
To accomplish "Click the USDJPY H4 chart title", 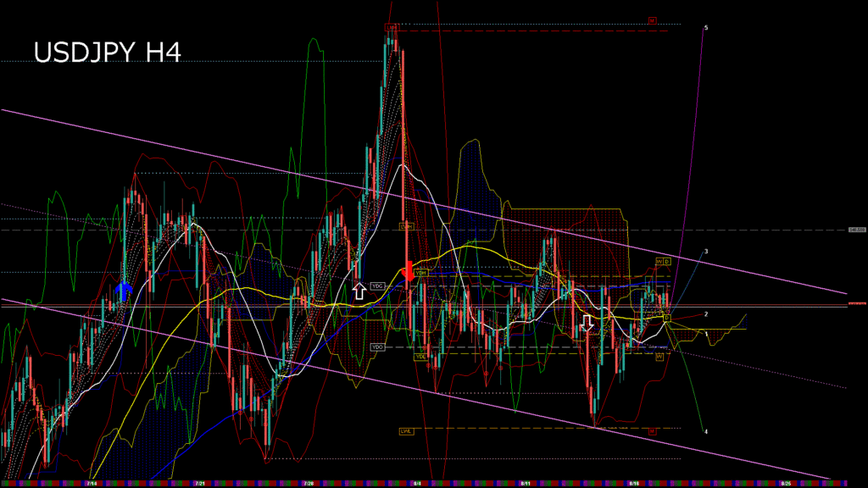I will 107,53.
